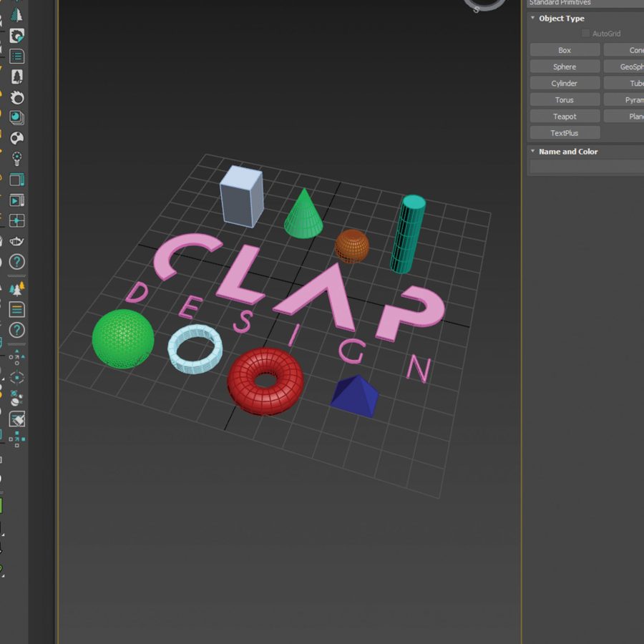
Task: Select the green geosphere in viewport
Action: [x=123, y=339]
